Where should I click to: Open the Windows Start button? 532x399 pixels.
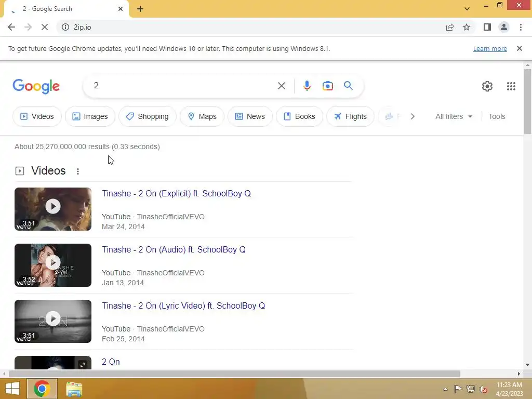(12, 389)
